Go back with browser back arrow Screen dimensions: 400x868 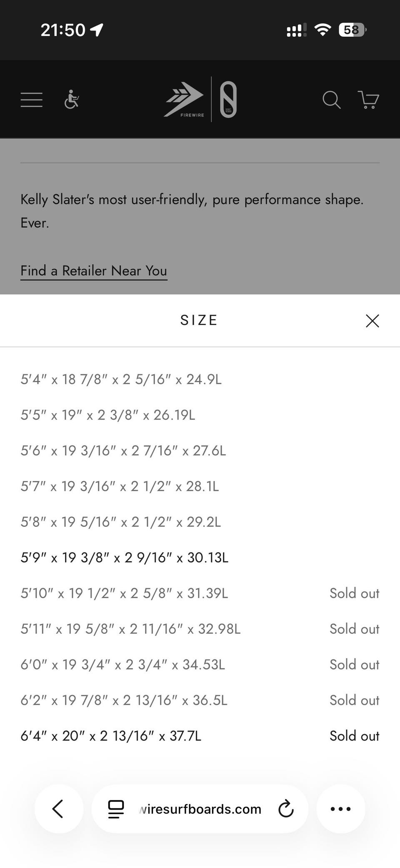tap(58, 809)
